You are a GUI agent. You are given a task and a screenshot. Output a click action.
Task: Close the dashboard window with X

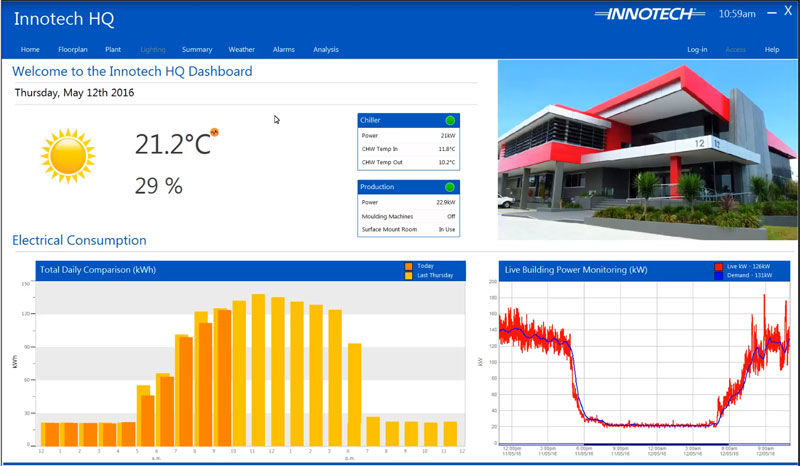[788, 11]
